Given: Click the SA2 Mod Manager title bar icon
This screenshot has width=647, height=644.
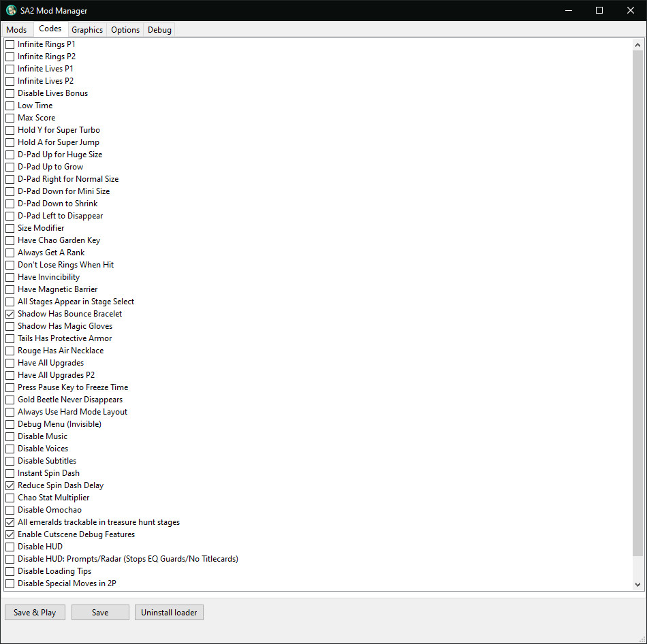Looking at the screenshot, I should pyautogui.click(x=11, y=10).
